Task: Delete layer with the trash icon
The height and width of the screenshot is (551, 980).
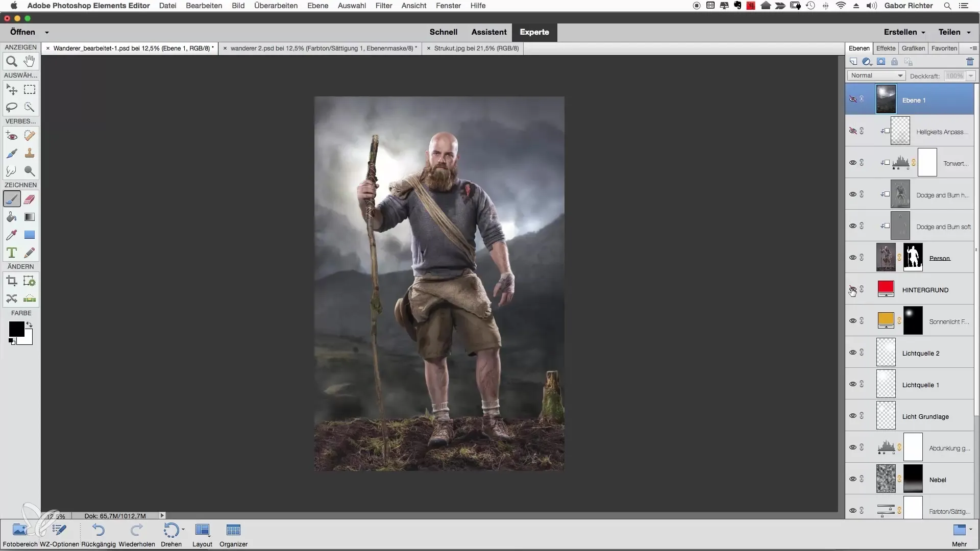Action: click(x=970, y=62)
